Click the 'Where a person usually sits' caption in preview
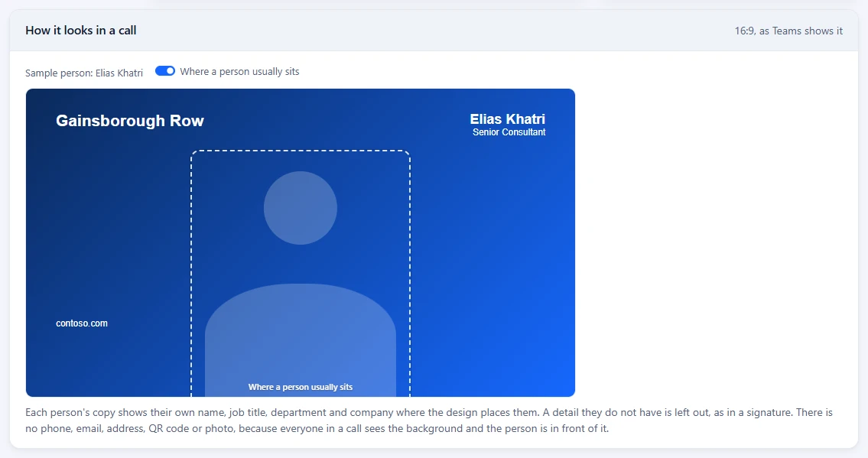Viewport: 868px width, 458px height. coord(301,387)
